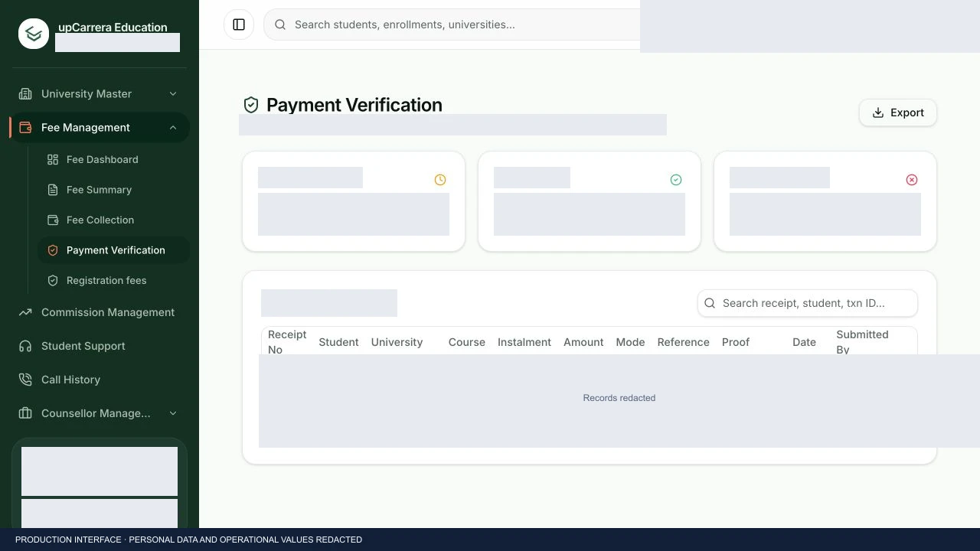Click the Registration fees shield icon
This screenshot has height=551, width=980.
pyautogui.click(x=53, y=280)
